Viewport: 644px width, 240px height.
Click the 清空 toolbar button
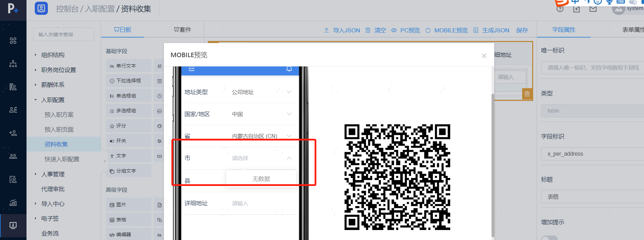click(x=376, y=30)
